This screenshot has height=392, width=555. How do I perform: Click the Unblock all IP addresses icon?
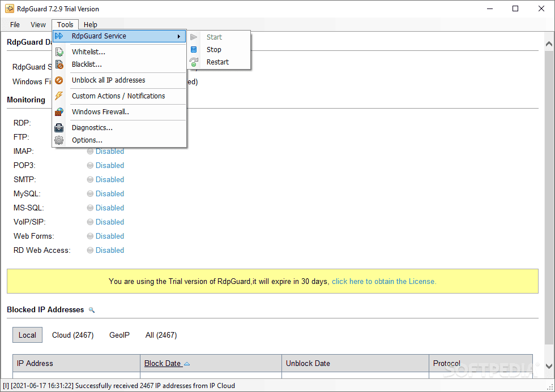[x=60, y=80]
